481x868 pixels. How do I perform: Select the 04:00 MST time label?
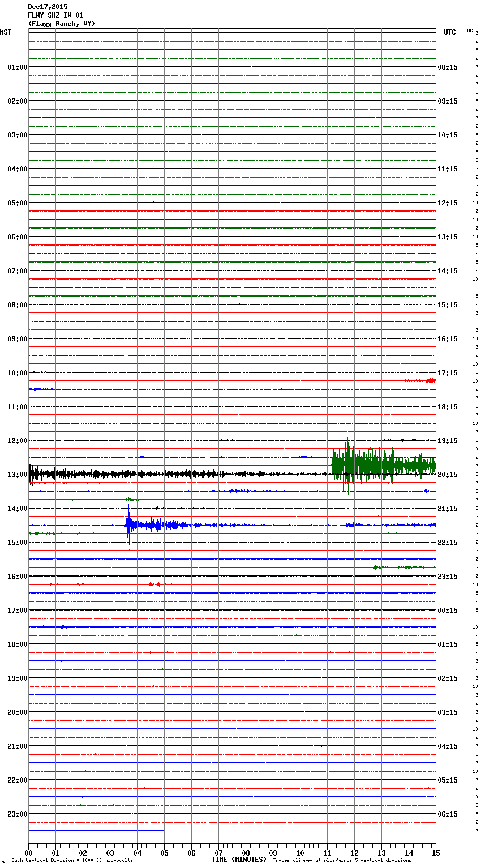(18, 169)
